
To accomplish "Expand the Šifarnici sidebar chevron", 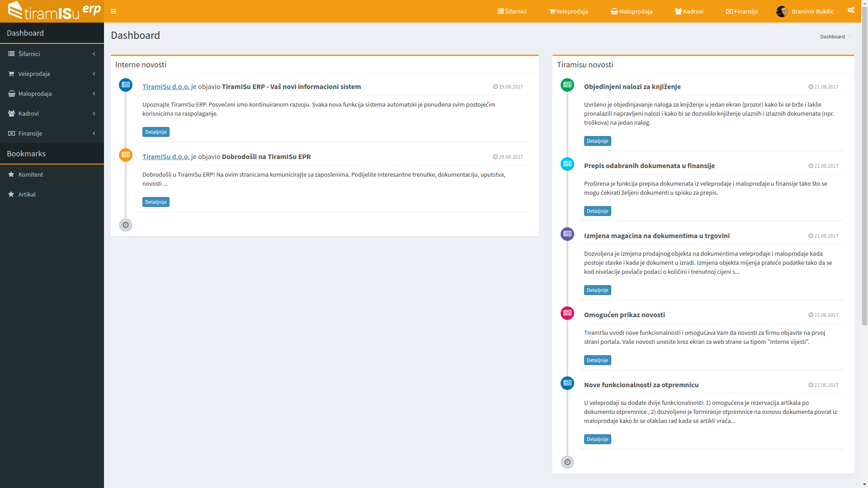I will coord(94,54).
